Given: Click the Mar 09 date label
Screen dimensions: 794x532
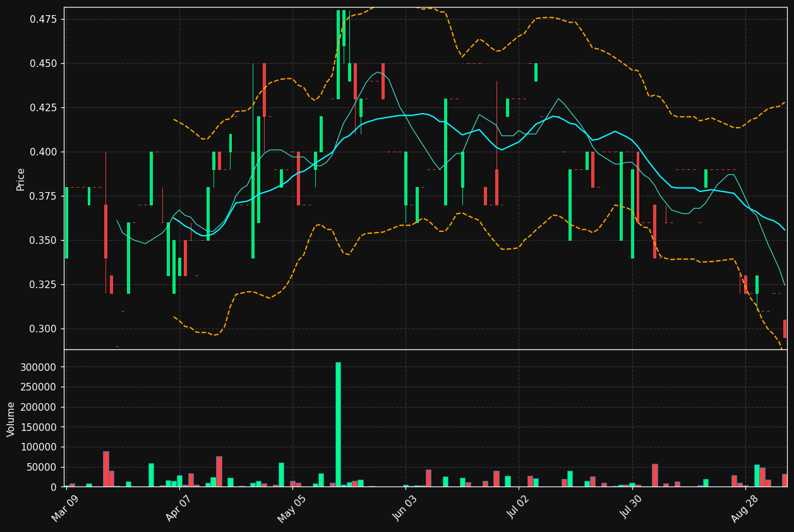Looking at the screenshot, I should pyautogui.click(x=65, y=507).
